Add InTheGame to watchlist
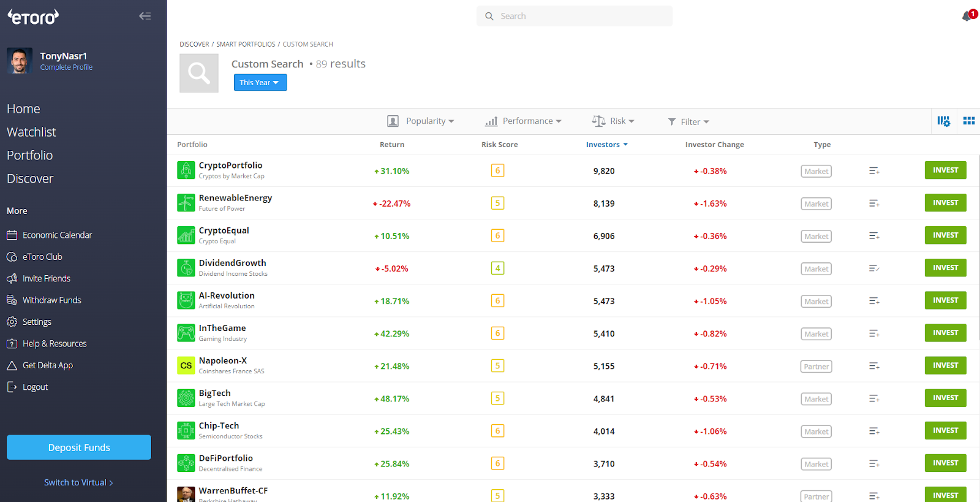Image resolution: width=980 pixels, height=502 pixels. 874,333
